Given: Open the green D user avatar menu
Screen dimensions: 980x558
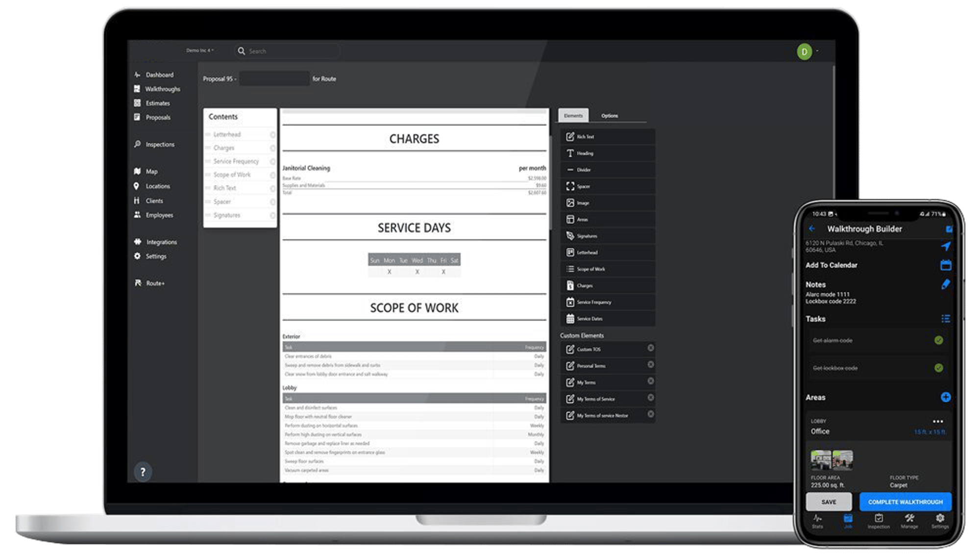Looking at the screenshot, I should point(804,51).
